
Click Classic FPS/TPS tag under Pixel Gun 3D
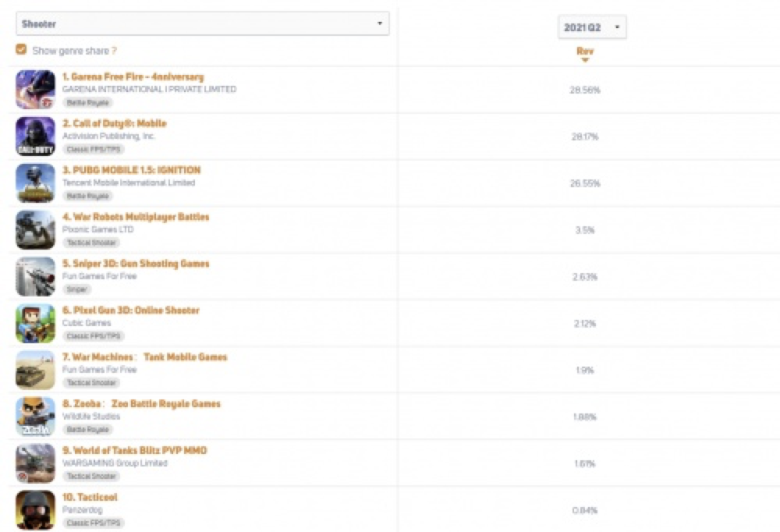coord(94,336)
